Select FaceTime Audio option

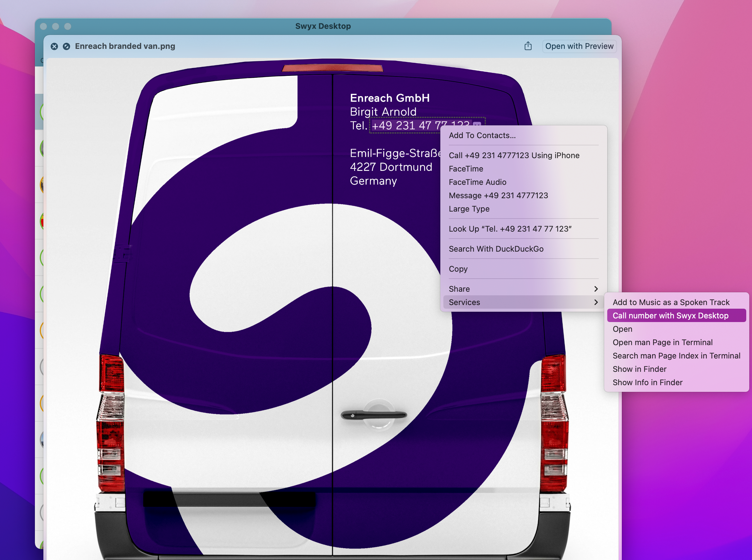pos(477,182)
